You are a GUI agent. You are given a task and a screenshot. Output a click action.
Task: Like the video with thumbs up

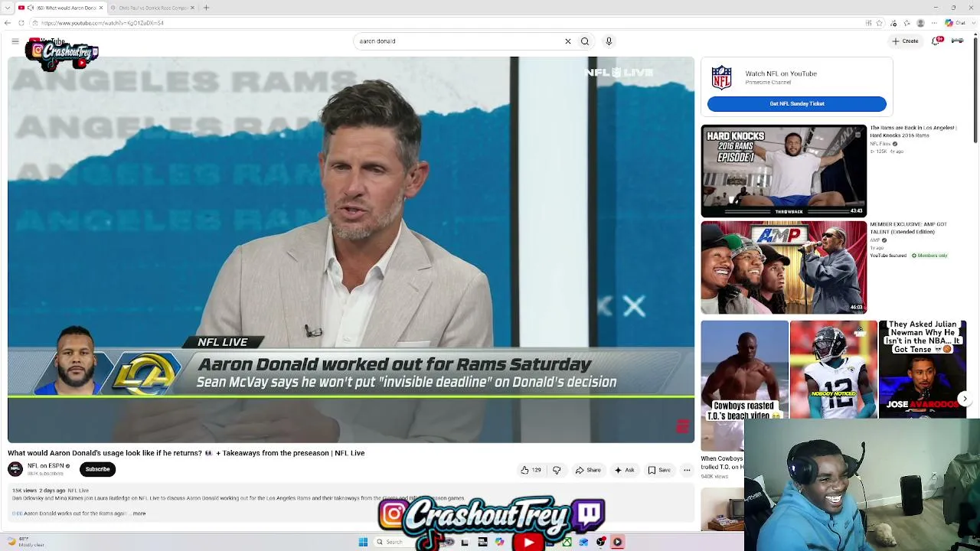(531, 470)
